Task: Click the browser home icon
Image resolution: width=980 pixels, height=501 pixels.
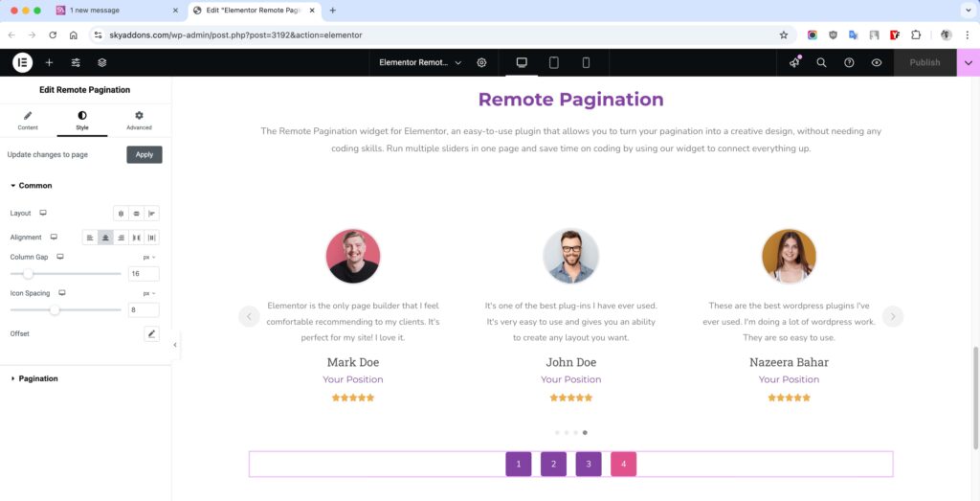Action: pyautogui.click(x=73, y=35)
